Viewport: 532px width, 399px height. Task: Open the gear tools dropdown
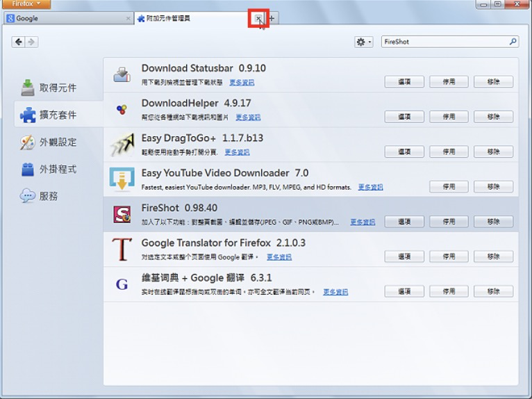[x=364, y=42]
